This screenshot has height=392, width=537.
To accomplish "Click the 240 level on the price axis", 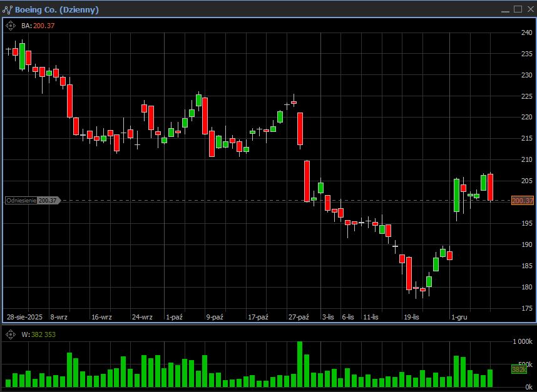I will pyautogui.click(x=526, y=33).
